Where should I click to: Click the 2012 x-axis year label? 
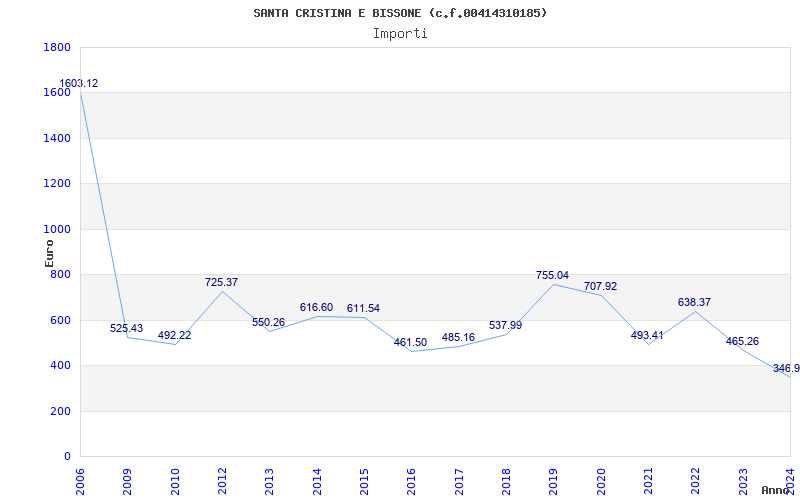[222, 482]
